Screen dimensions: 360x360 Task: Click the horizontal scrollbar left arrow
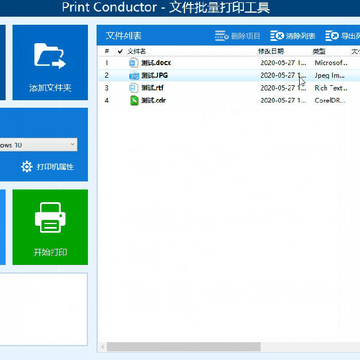pyautogui.click(x=103, y=347)
